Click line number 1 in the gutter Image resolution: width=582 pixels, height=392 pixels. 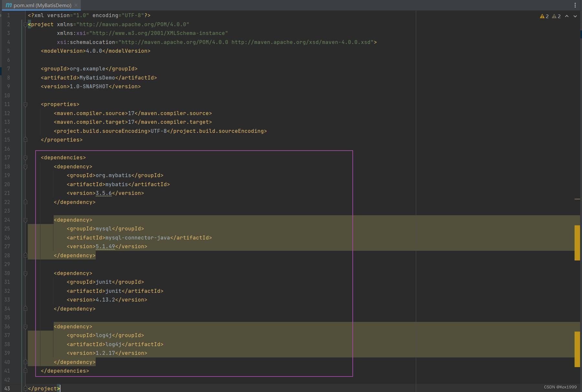tap(8, 16)
